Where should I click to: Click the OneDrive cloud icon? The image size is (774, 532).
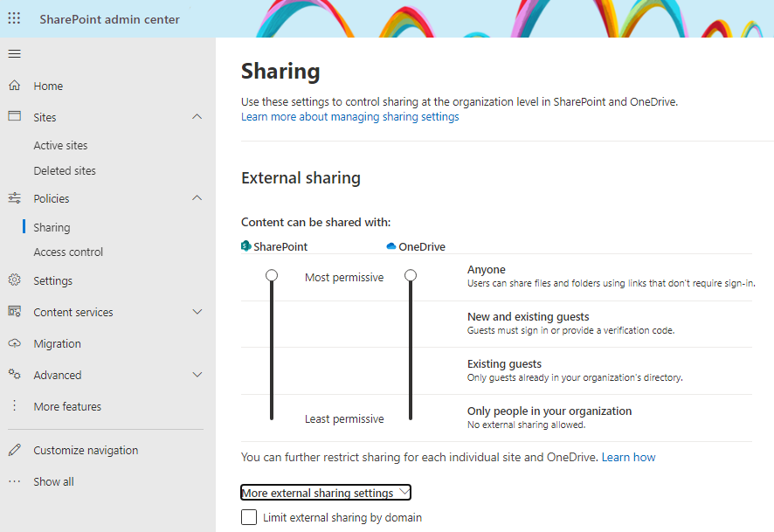(x=391, y=245)
